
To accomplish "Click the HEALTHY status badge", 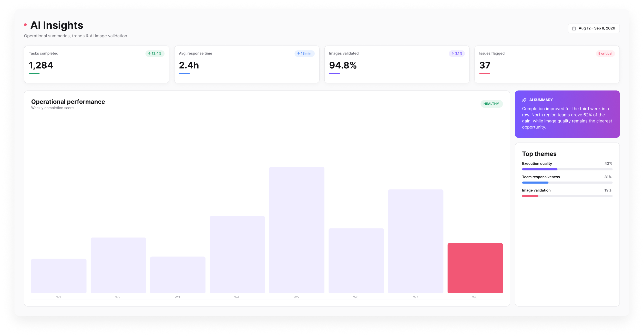I will (491, 104).
